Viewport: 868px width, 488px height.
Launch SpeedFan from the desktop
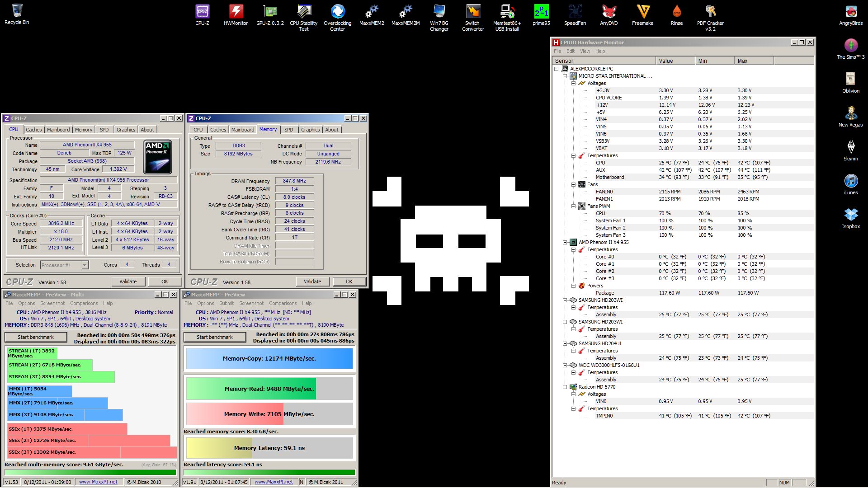click(x=575, y=14)
